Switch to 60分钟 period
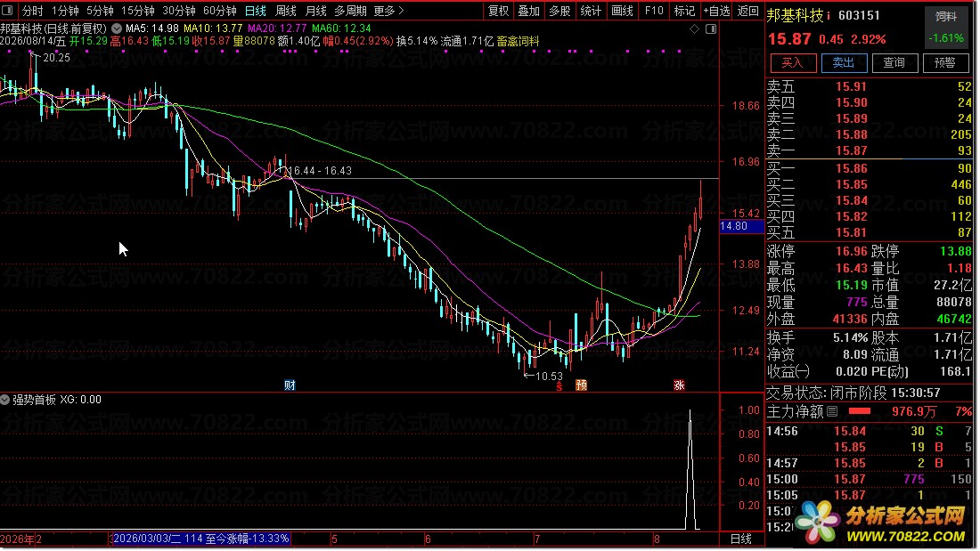 [220, 11]
